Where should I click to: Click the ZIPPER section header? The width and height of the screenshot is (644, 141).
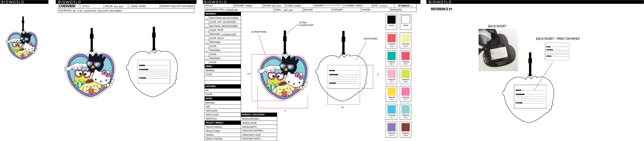pyautogui.click(x=223, y=98)
